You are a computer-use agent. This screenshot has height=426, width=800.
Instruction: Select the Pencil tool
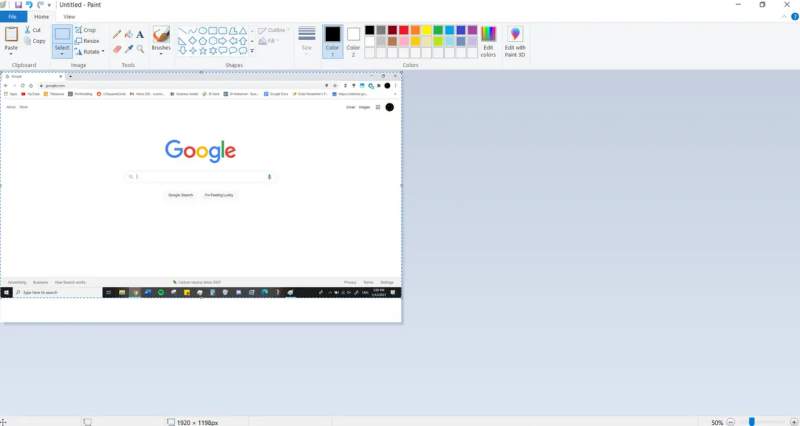coord(117,34)
